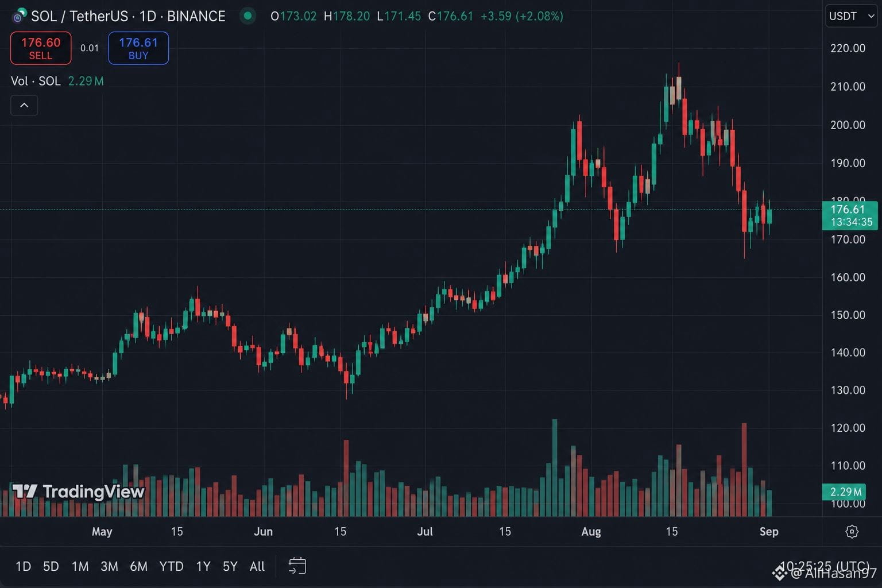This screenshot has height=588, width=882.
Task: Click the Sep label on time axis
Action: (x=769, y=532)
